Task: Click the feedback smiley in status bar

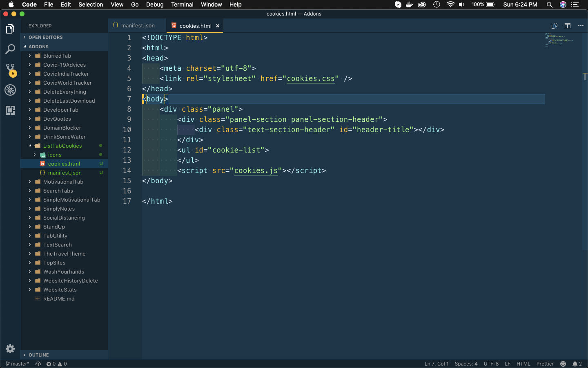Action: coord(563,364)
